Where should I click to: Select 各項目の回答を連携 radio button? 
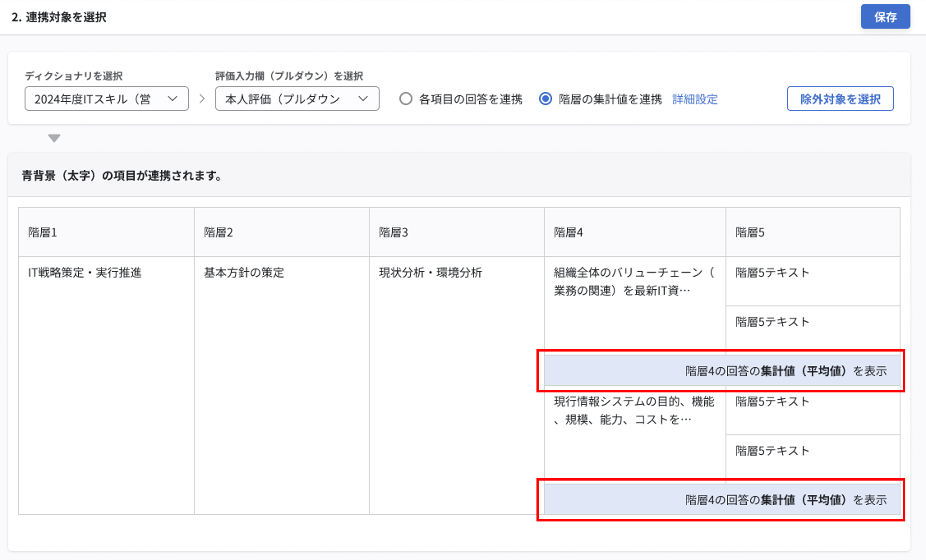[406, 99]
